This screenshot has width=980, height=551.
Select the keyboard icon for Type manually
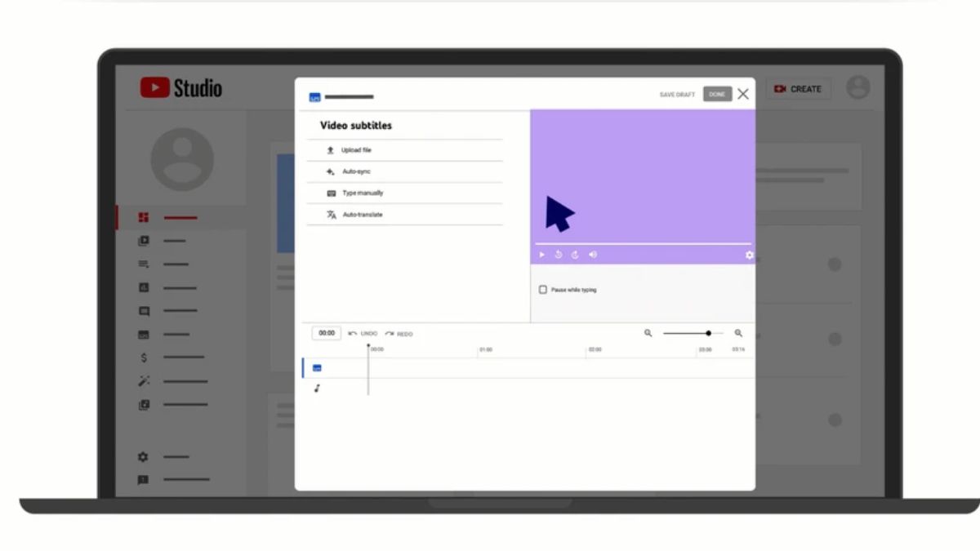pyautogui.click(x=329, y=193)
